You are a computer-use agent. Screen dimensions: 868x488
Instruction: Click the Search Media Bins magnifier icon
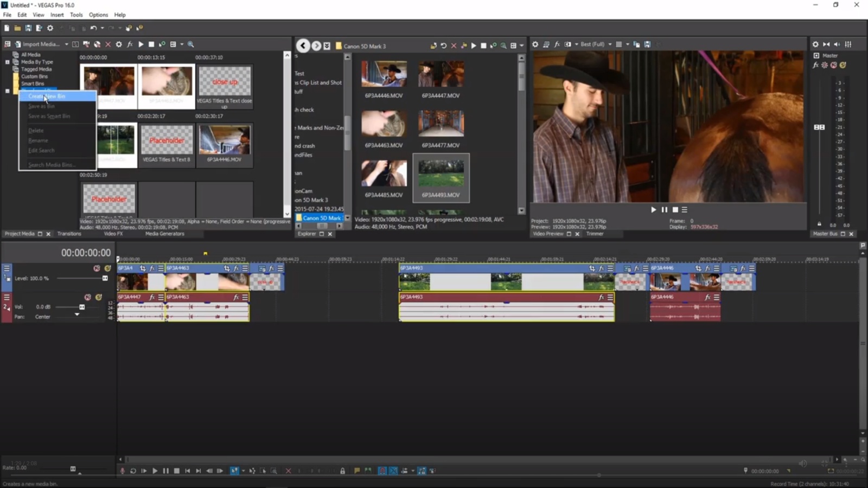click(x=190, y=44)
